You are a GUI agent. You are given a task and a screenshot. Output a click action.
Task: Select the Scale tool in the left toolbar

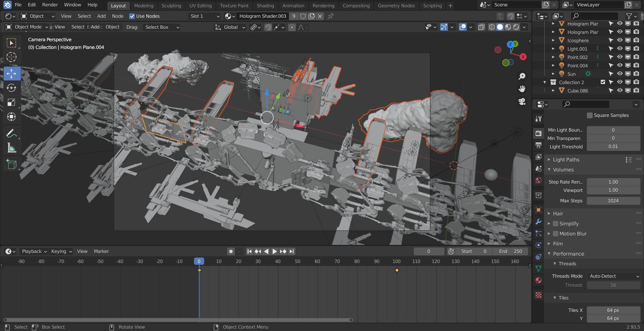click(x=11, y=103)
